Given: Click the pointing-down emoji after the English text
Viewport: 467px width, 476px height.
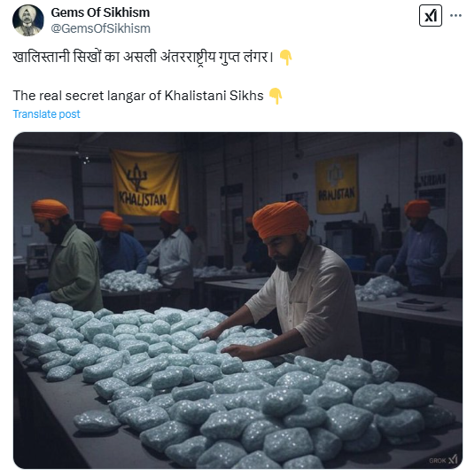Looking at the screenshot, I should 276,96.
